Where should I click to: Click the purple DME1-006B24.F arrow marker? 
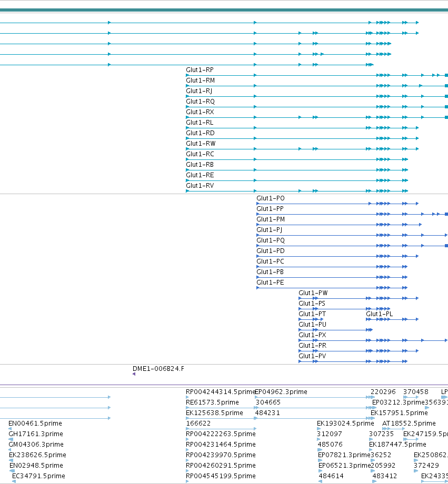[134, 374]
